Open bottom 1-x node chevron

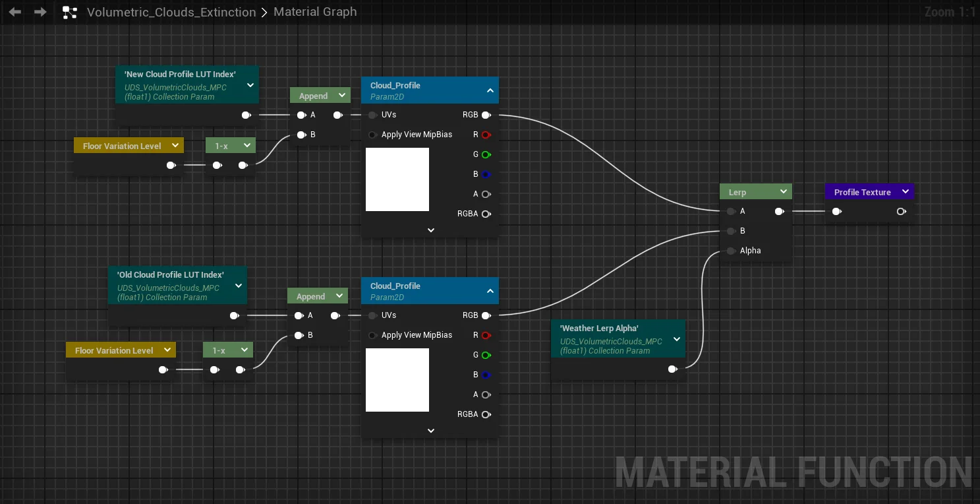(x=244, y=350)
